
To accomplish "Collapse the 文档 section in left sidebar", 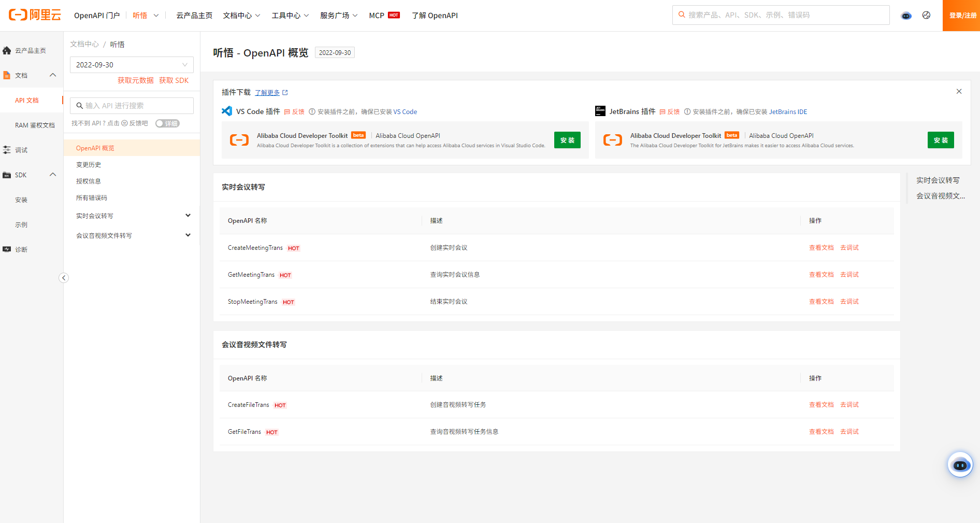I will (53, 75).
